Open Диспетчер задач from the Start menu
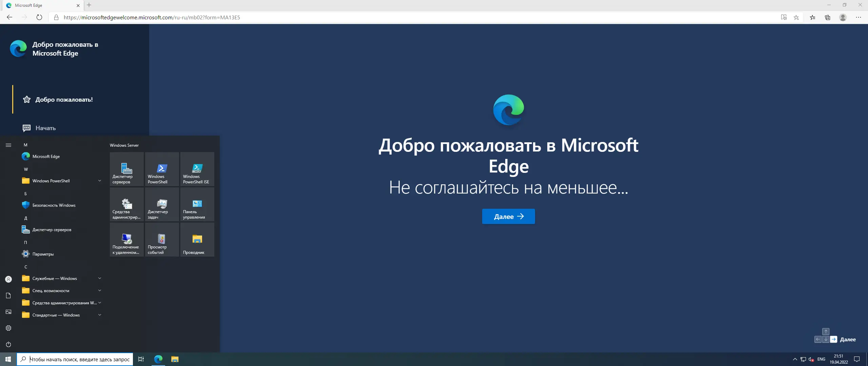This screenshot has width=868, height=366. click(161, 205)
